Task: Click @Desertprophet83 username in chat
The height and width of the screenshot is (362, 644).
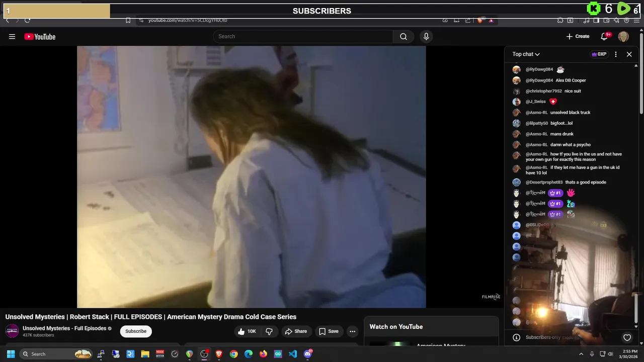Action: pyautogui.click(x=544, y=183)
